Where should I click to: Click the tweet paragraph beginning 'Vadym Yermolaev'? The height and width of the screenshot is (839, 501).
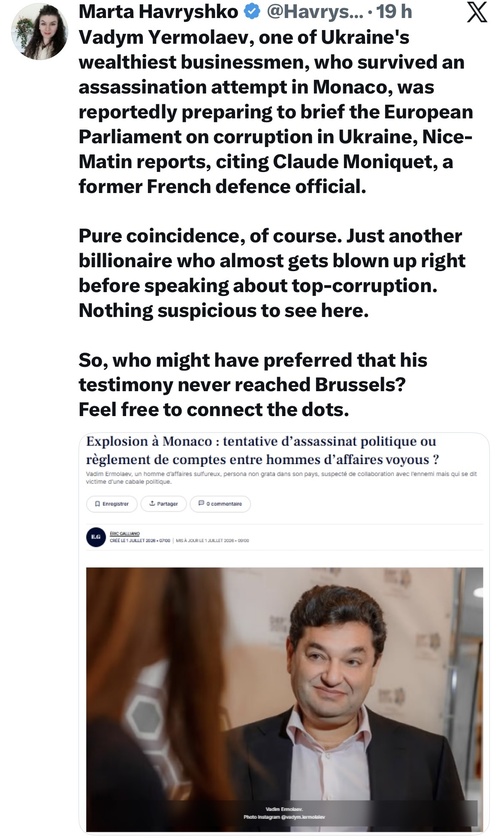pos(276,112)
